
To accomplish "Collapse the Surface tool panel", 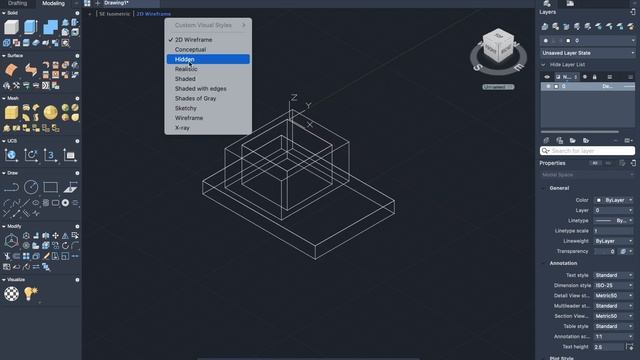I will point(4,56).
